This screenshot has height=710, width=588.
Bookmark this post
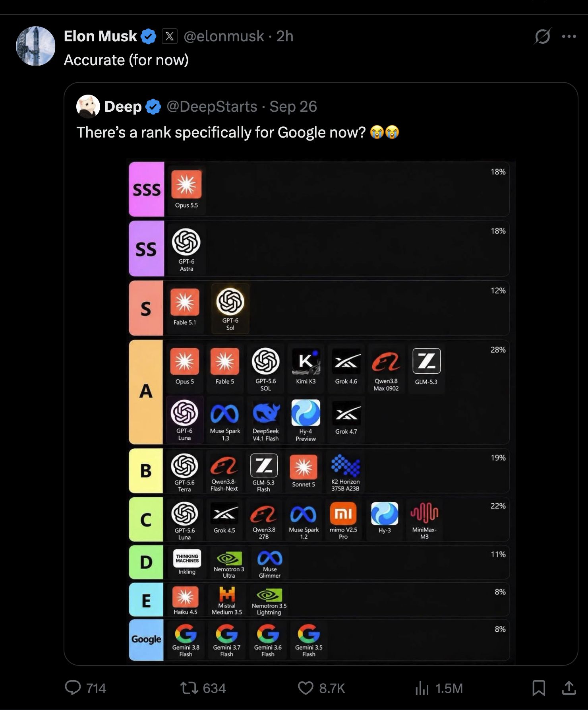coord(539,688)
